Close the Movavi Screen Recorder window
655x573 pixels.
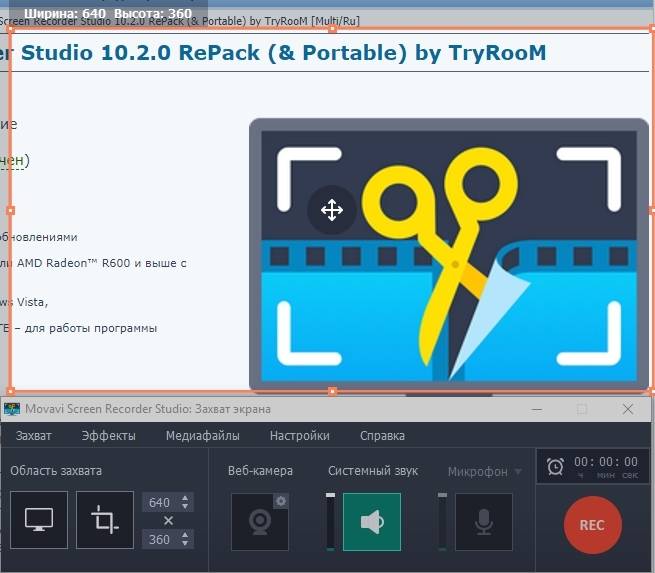click(x=628, y=409)
